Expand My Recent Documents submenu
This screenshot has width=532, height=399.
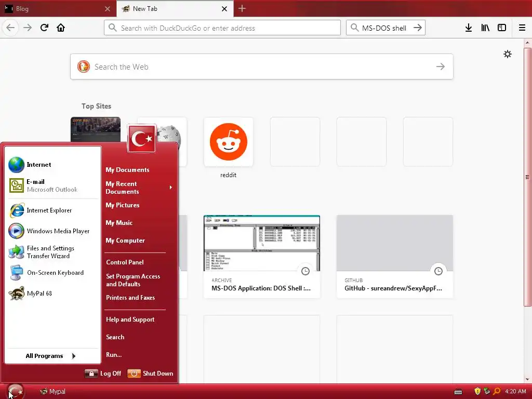pos(140,188)
